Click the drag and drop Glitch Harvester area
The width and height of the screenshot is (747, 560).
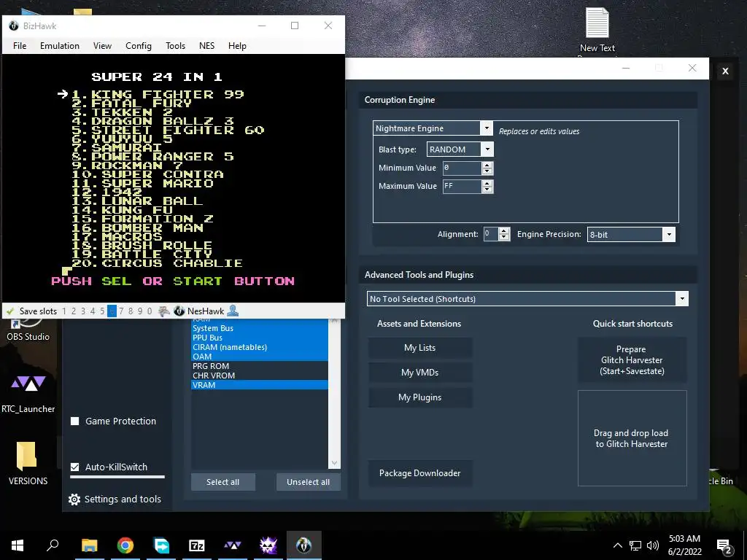point(632,438)
